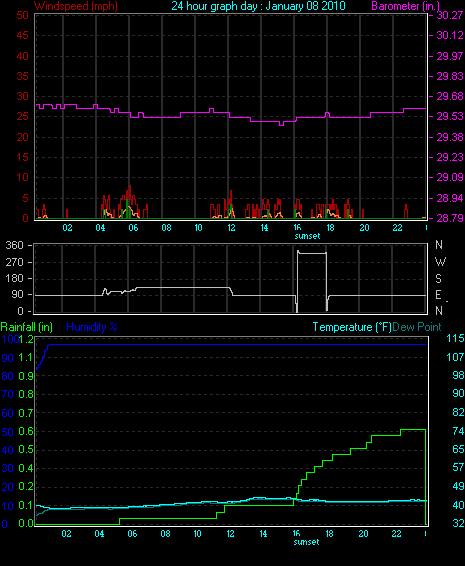This screenshot has width=465, height=566.
Task: Select temperature axis value 115
Action: tap(455, 339)
